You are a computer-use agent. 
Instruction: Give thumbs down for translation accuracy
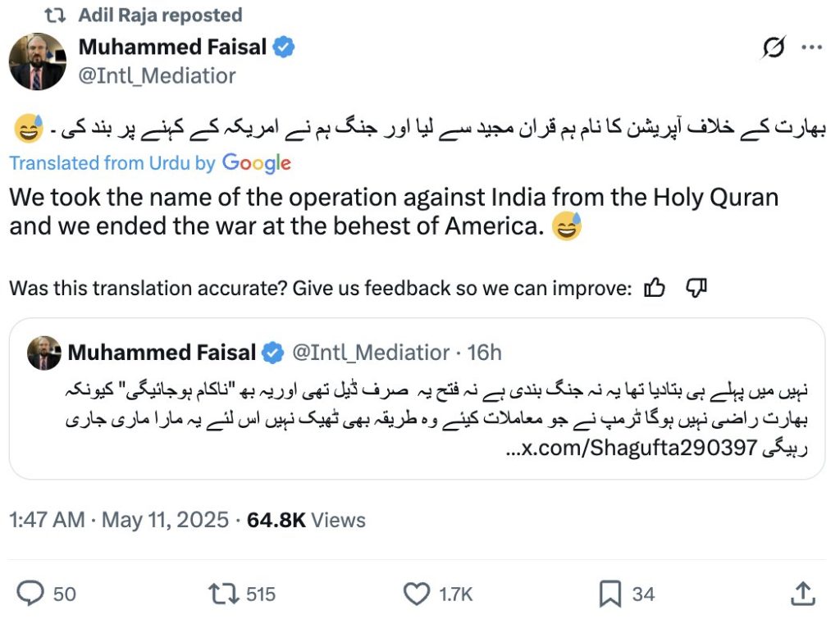click(696, 288)
